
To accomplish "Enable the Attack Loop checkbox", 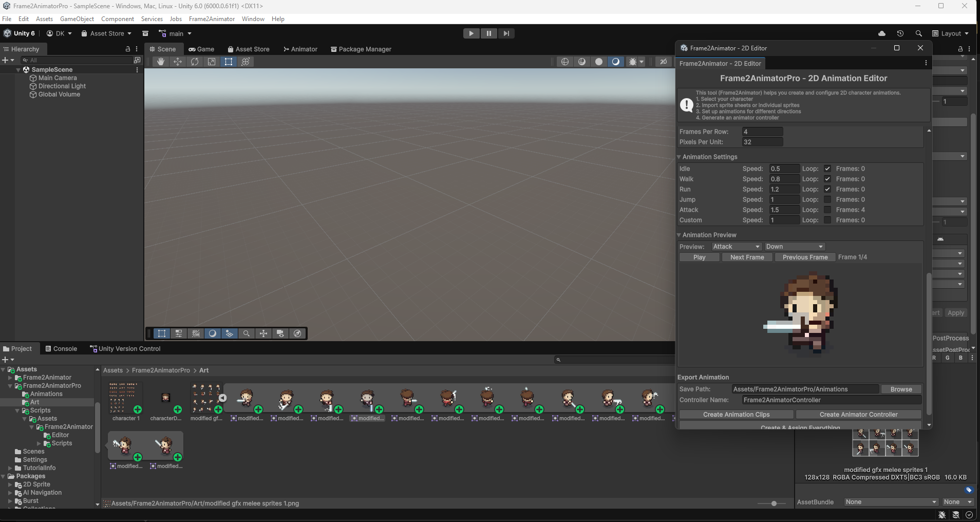I will click(x=827, y=210).
